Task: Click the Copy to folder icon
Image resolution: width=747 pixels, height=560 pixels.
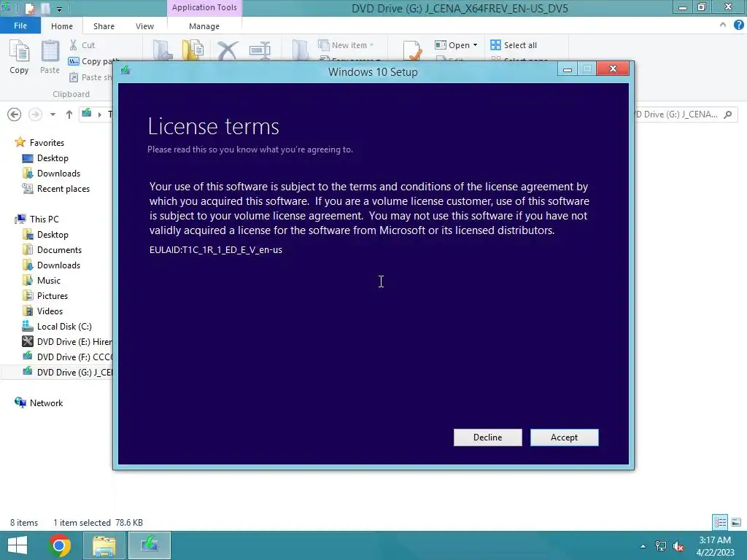Action: click(193, 50)
